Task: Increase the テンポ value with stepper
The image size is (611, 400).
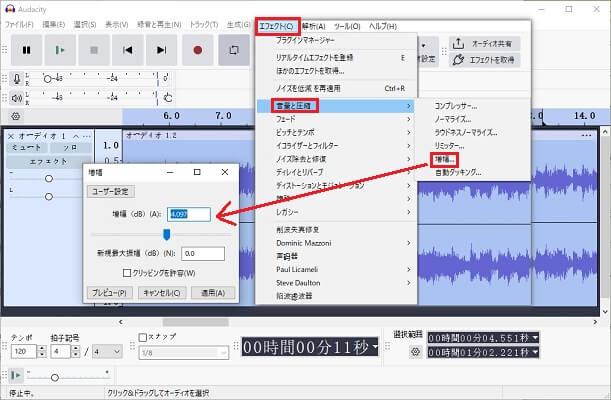Action: [42, 348]
